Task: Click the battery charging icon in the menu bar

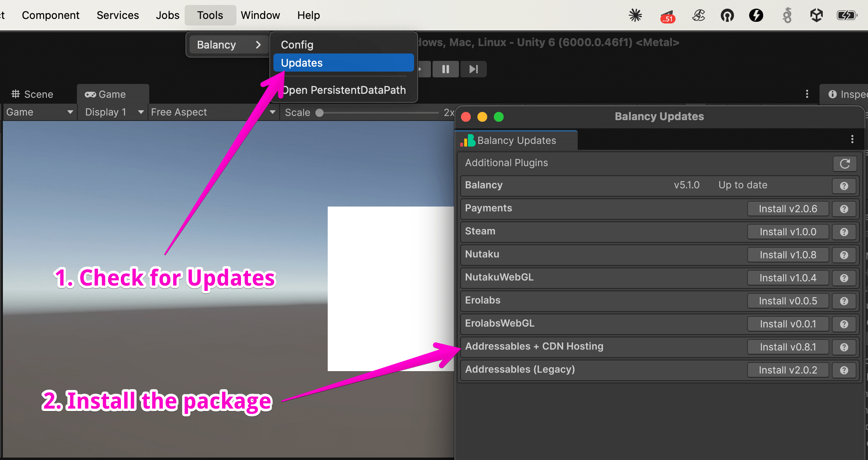Action: point(846,15)
